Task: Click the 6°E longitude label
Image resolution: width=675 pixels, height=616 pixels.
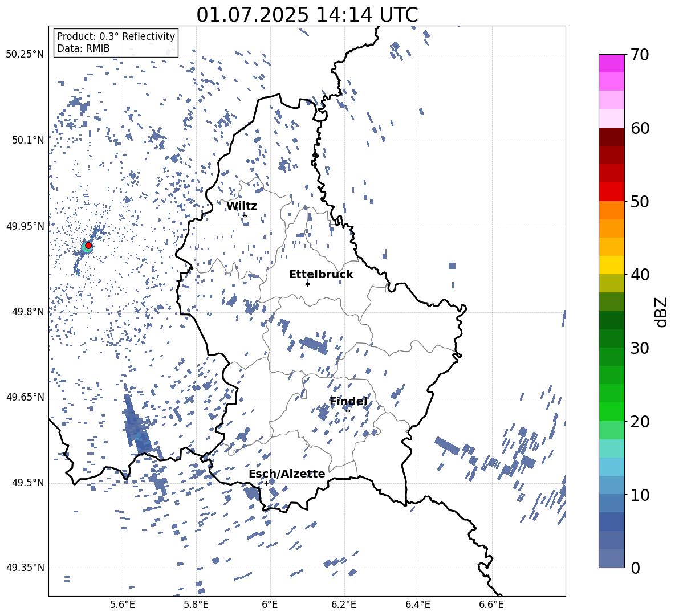Action: [270, 605]
